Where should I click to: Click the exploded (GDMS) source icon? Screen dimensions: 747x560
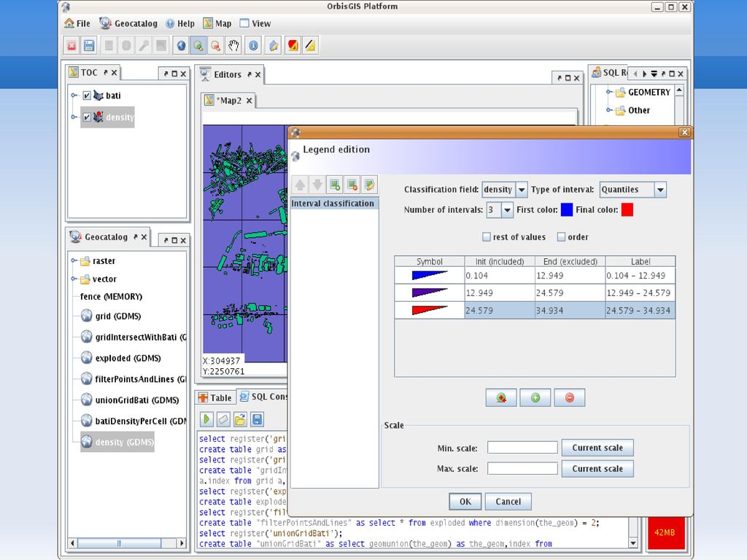(86, 357)
